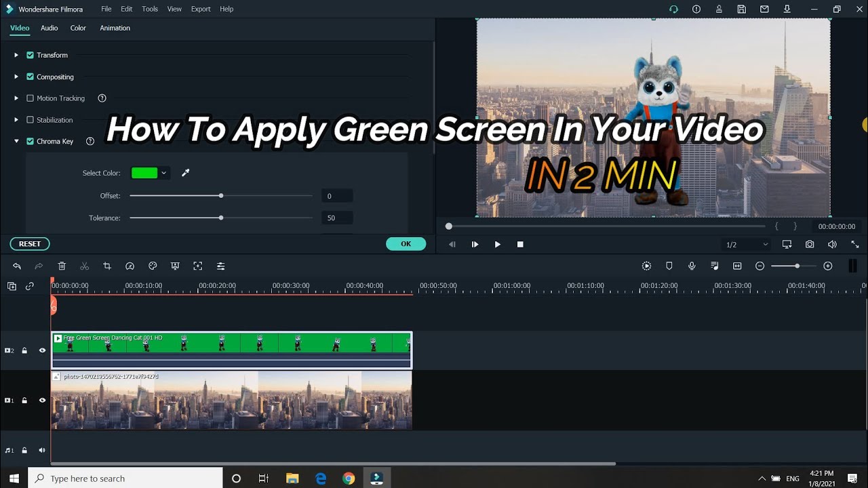This screenshot has height=488, width=868.
Task: Add a marker using the shield icon
Action: (x=669, y=266)
